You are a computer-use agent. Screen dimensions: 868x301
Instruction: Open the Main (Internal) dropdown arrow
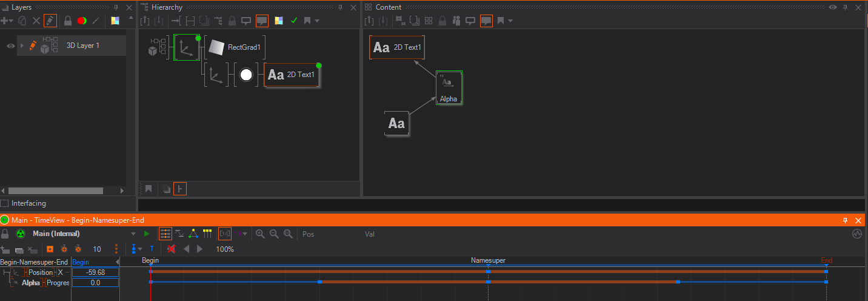[x=133, y=234]
